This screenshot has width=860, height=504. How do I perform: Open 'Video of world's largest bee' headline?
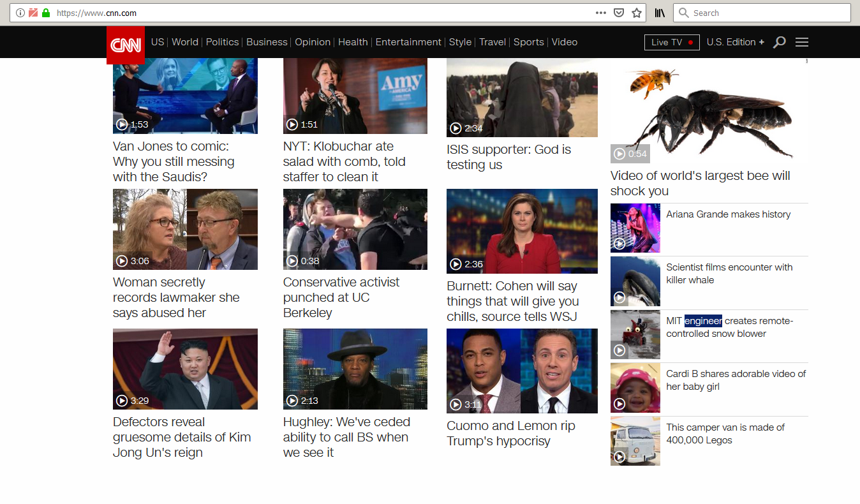pos(701,183)
